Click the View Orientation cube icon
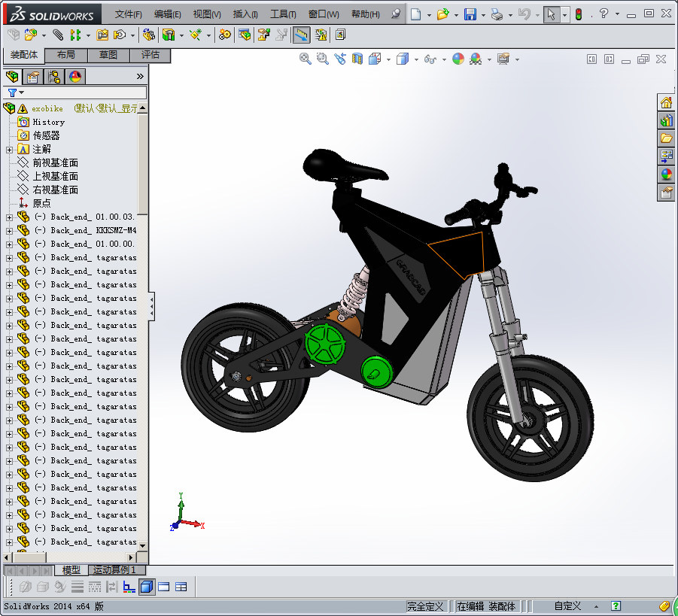The height and width of the screenshot is (616, 678). 375,59
